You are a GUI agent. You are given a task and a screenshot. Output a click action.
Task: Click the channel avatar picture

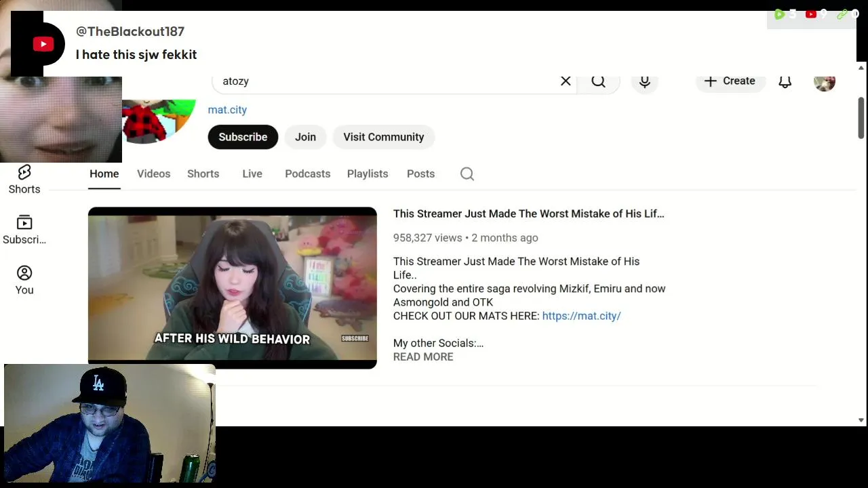point(159,121)
